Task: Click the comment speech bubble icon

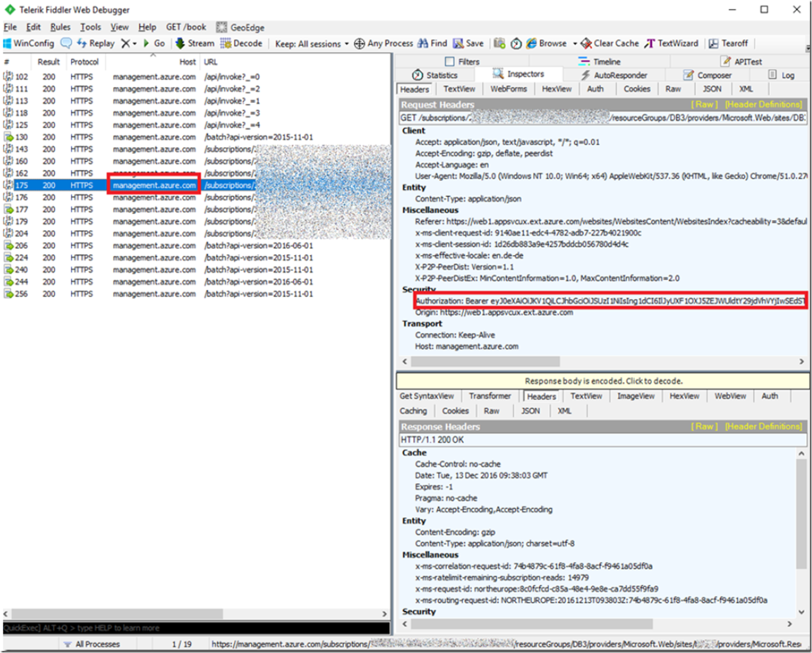Action: [x=66, y=43]
